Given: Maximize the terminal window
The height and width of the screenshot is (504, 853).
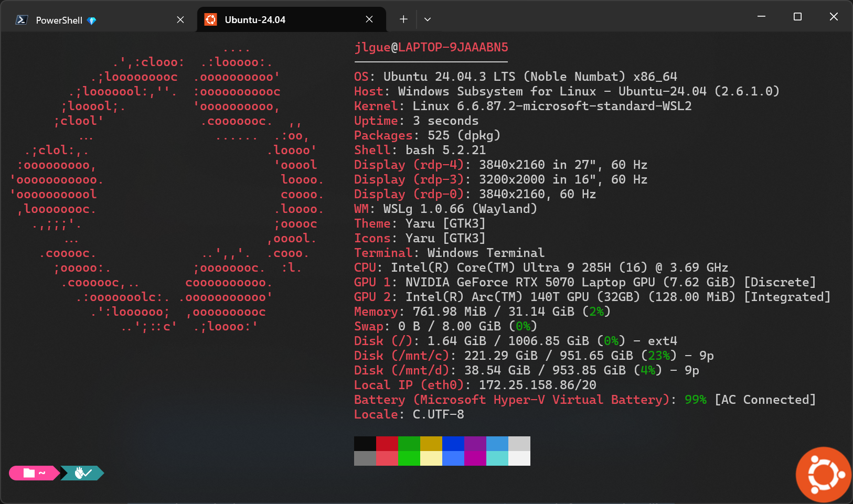Looking at the screenshot, I should [797, 17].
